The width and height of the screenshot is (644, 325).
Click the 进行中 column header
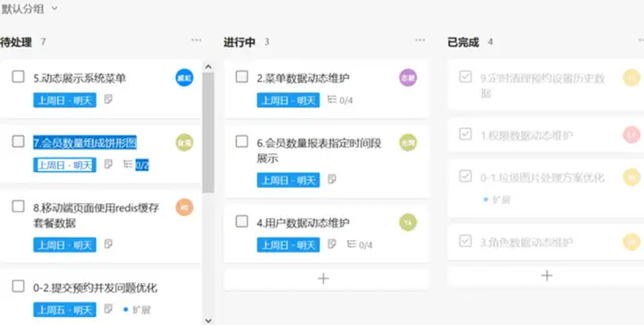click(240, 41)
